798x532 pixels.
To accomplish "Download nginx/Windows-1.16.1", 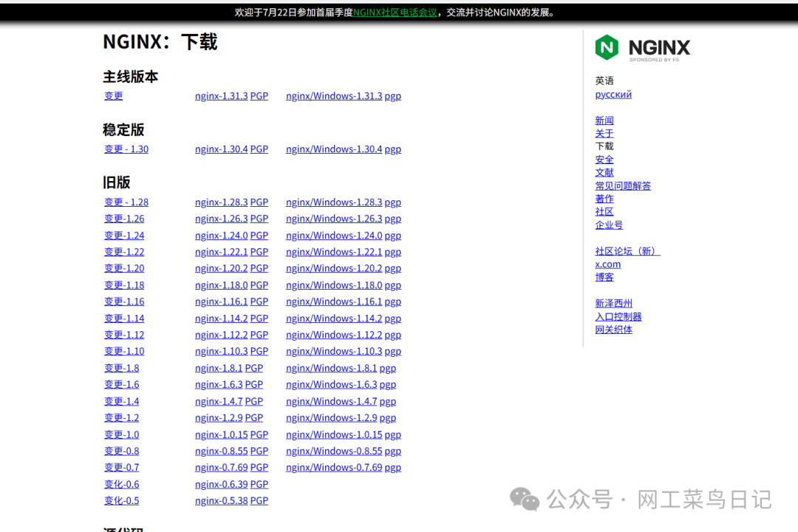I will (334, 301).
